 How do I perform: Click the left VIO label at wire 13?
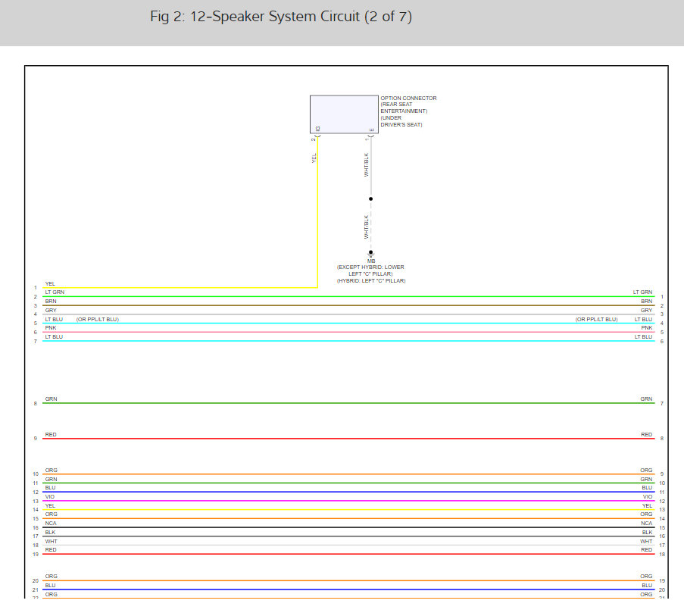(50, 497)
